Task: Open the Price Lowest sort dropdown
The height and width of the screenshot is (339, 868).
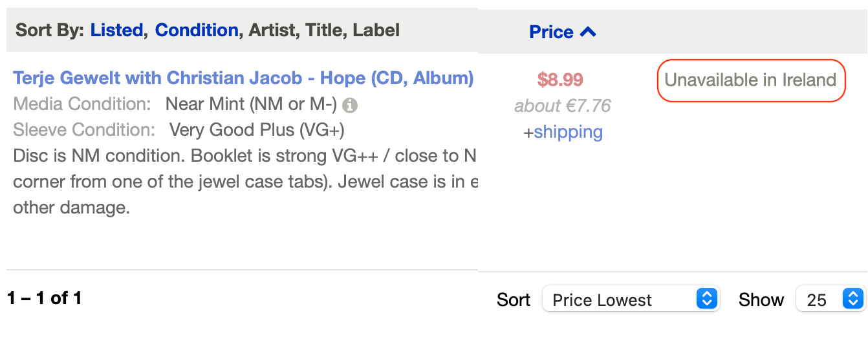Action: tap(631, 299)
